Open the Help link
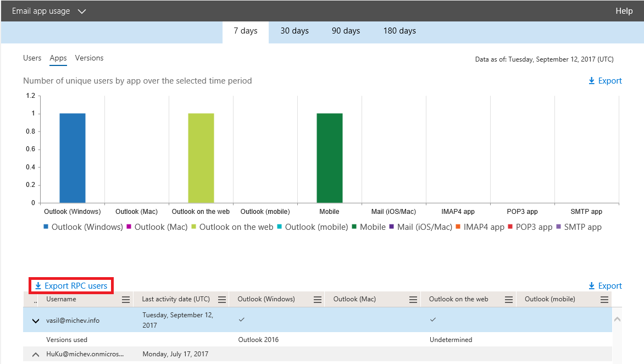The height and width of the screenshot is (364, 644). pyautogui.click(x=624, y=11)
